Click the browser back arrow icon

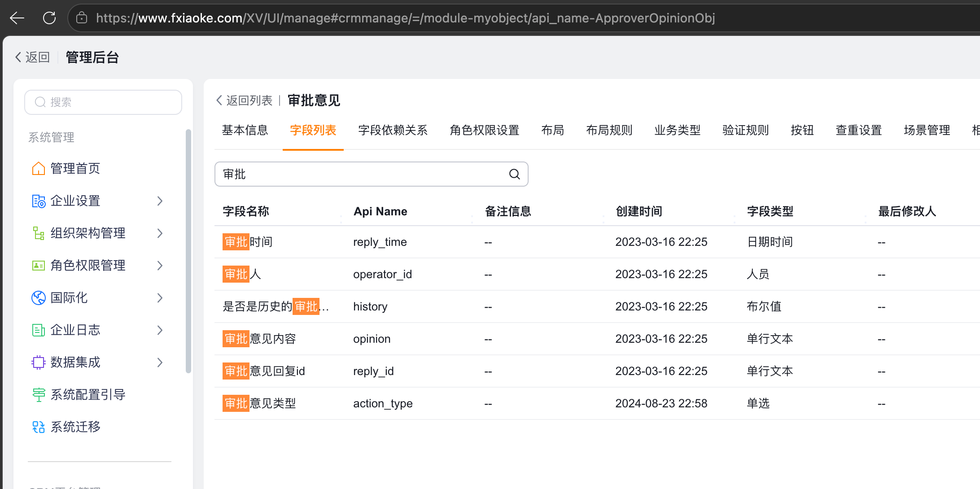(17, 18)
